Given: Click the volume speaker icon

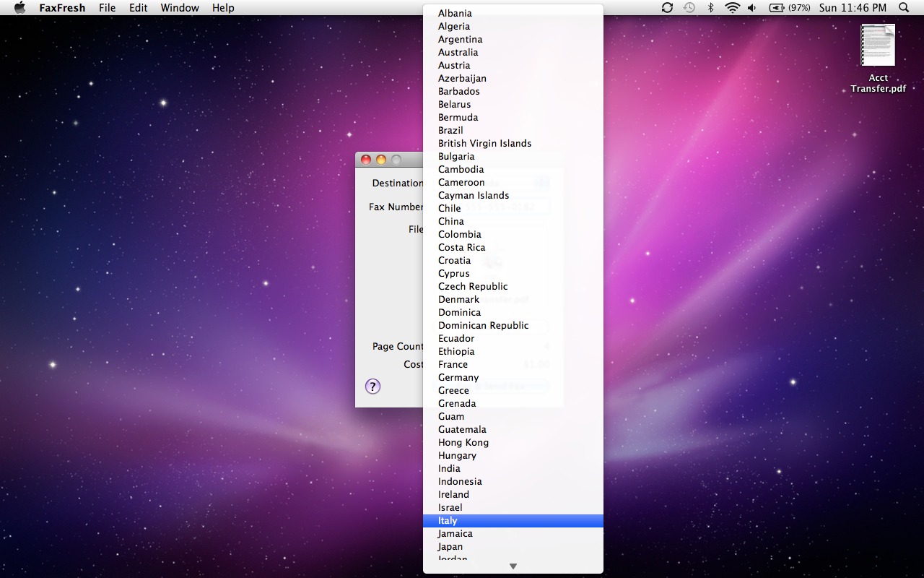Looking at the screenshot, I should (x=752, y=8).
